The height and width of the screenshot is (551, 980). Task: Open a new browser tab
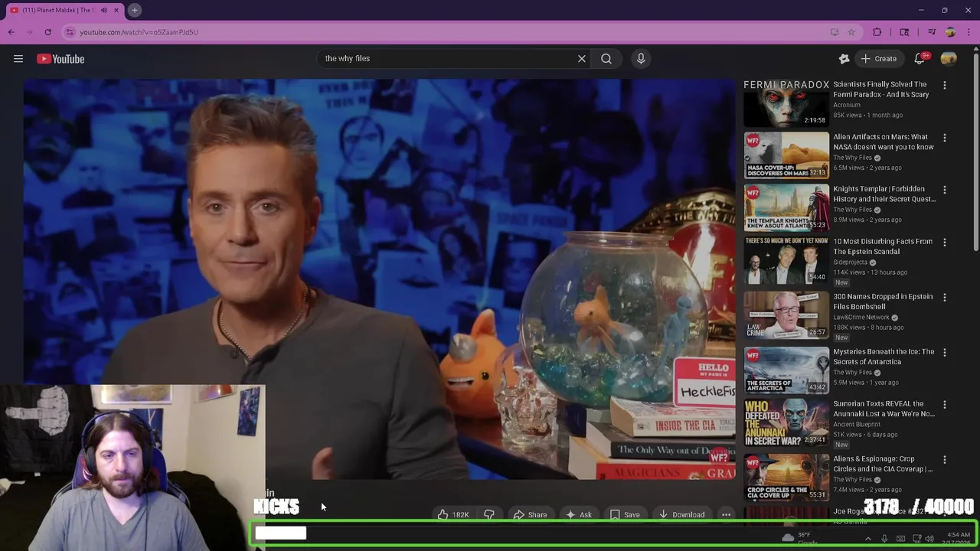[134, 10]
